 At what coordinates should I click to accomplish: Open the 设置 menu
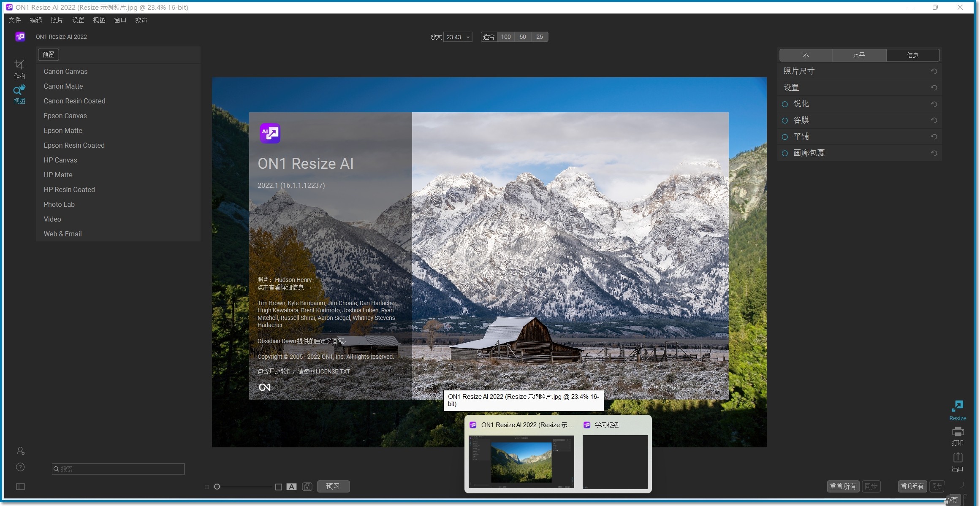pos(78,20)
